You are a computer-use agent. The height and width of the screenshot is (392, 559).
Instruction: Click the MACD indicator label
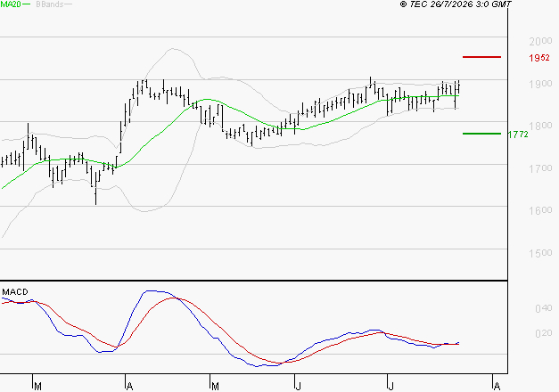point(15,292)
